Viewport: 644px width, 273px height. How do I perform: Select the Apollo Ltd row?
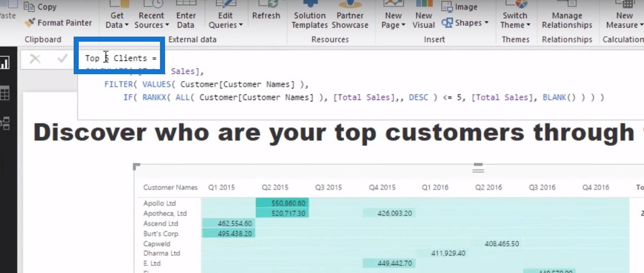tap(159, 203)
